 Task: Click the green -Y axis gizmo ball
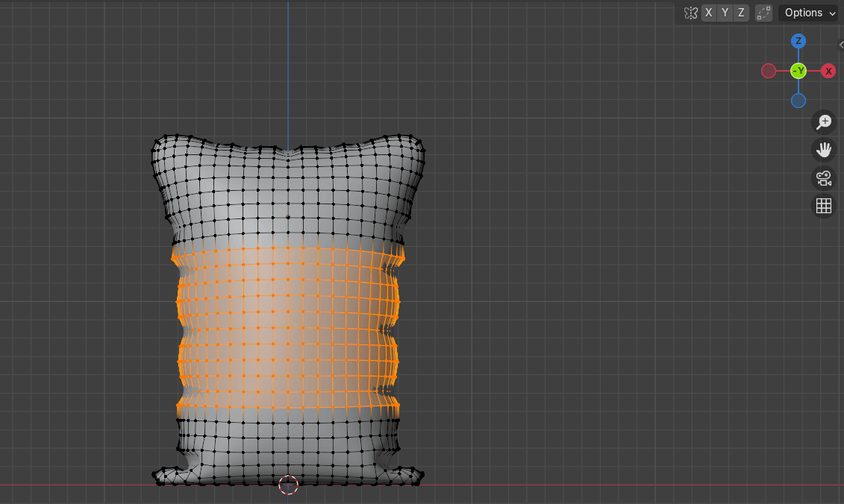click(798, 71)
